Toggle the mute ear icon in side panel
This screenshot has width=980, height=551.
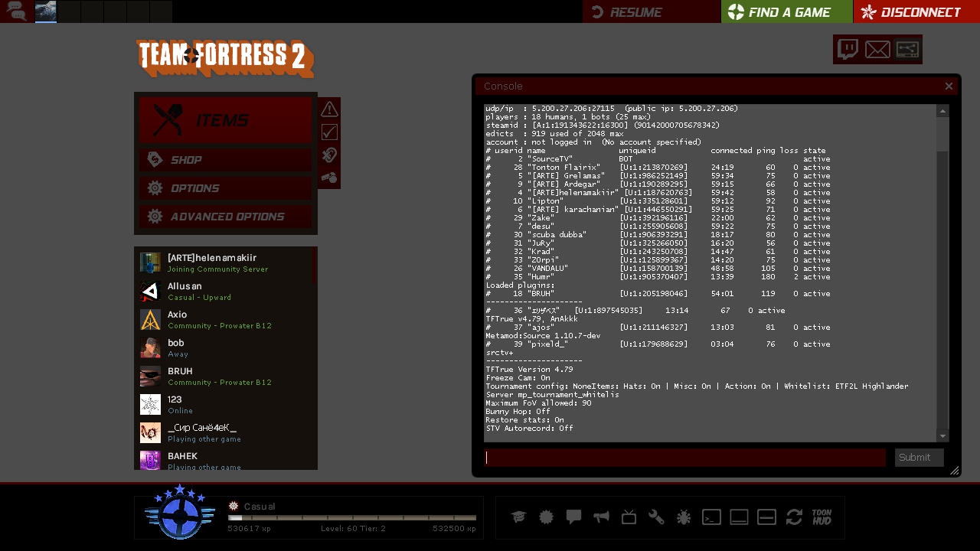tap(329, 155)
